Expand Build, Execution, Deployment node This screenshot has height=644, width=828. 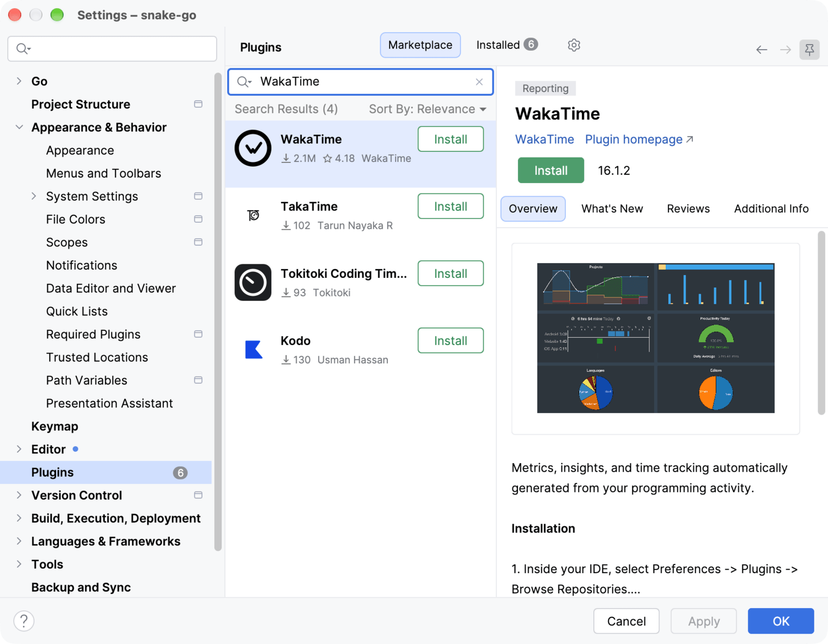coord(19,518)
